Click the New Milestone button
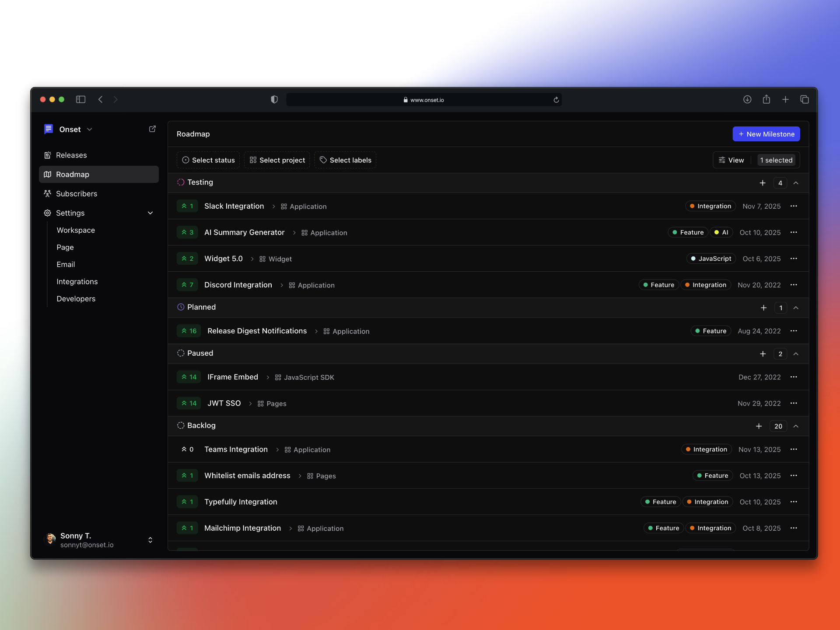Viewport: 840px width, 630px height. pos(766,134)
